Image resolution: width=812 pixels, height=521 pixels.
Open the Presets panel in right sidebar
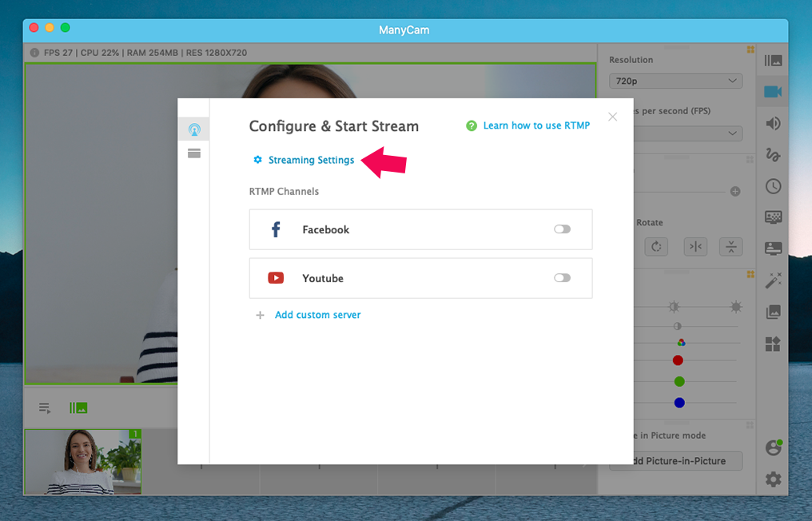click(773, 61)
